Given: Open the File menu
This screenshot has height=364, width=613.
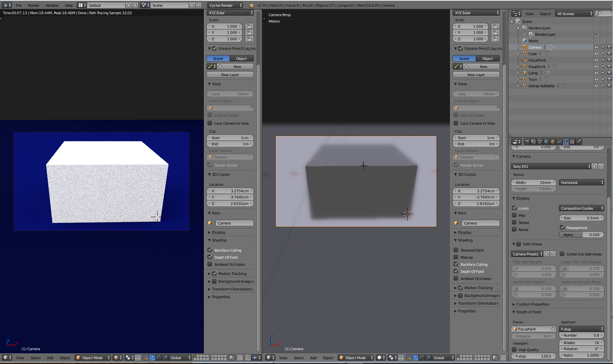Looking at the screenshot, I should pyautogui.click(x=19, y=5).
